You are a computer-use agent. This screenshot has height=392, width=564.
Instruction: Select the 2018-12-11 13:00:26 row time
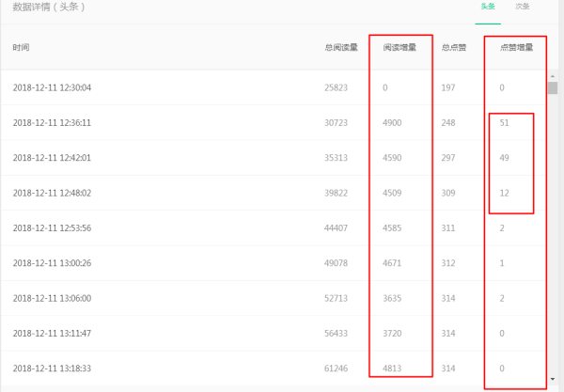(x=52, y=263)
